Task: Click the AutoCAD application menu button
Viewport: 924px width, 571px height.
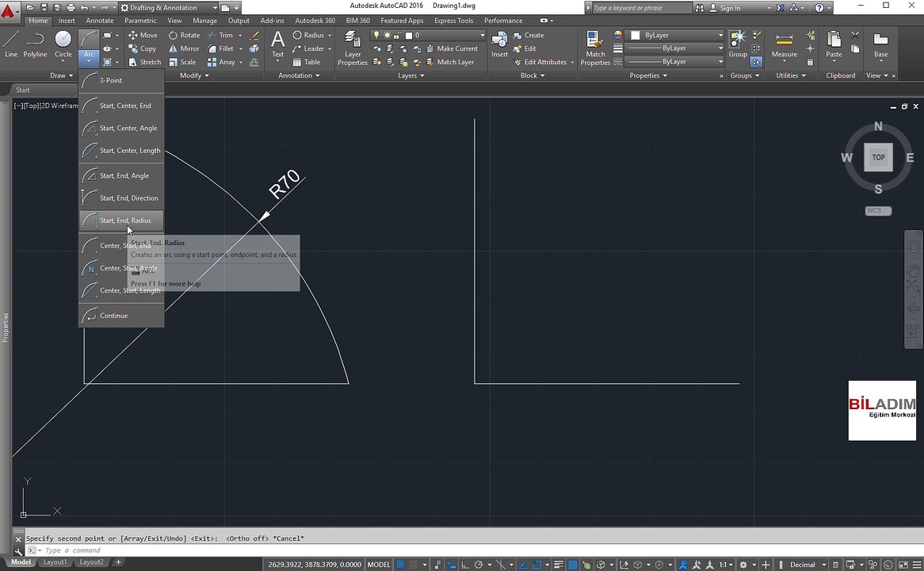Action: pyautogui.click(x=9, y=10)
